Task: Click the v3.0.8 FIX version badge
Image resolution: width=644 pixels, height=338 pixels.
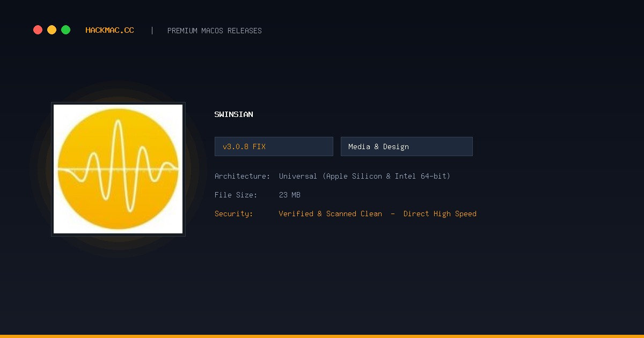Action: tap(274, 146)
